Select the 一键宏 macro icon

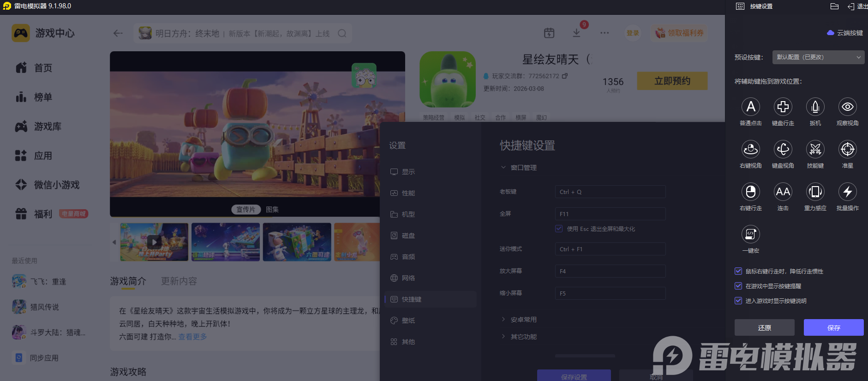(x=751, y=234)
